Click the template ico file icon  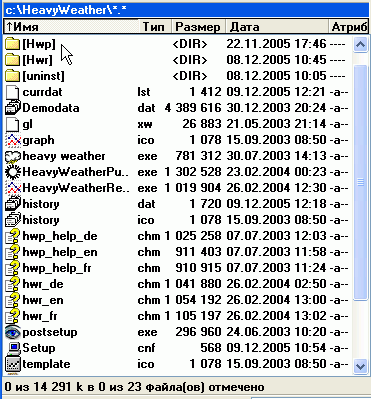point(13,364)
